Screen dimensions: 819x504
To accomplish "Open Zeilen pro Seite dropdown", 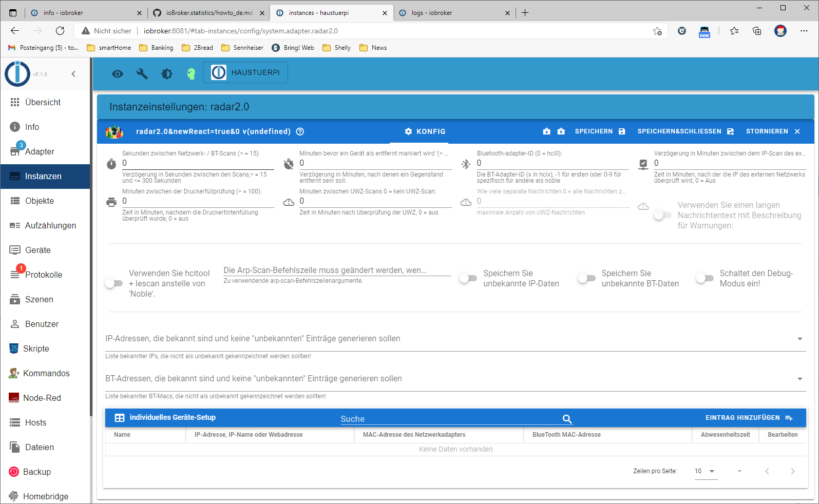I will 706,471.
